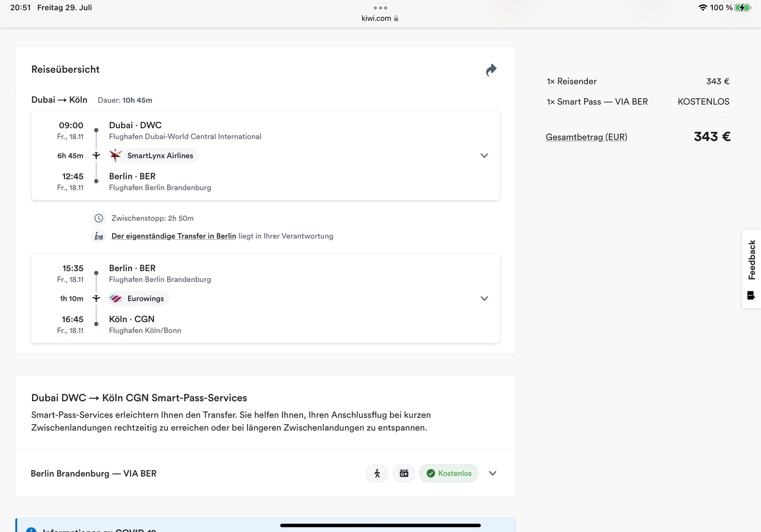Screen dimensions: 761x532
Task: Tap the three-dots multitasking icon
Action: [x=380, y=8]
